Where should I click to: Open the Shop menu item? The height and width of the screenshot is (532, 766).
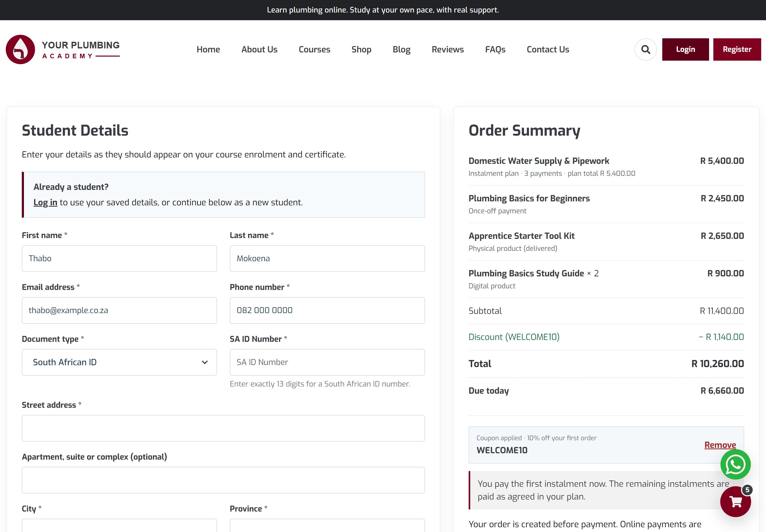click(361, 49)
